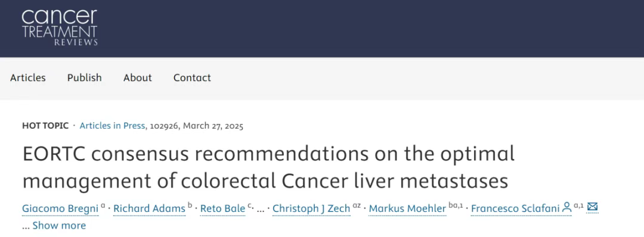Click the Cancer Treatment Reviews logo
644x237 pixels.
pos(60,27)
